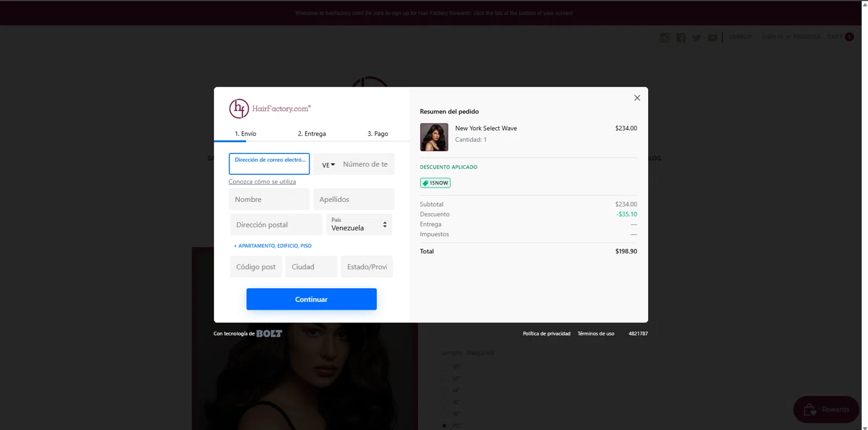Click the cart count badge on the page
This screenshot has height=430, width=868.
[849, 36]
